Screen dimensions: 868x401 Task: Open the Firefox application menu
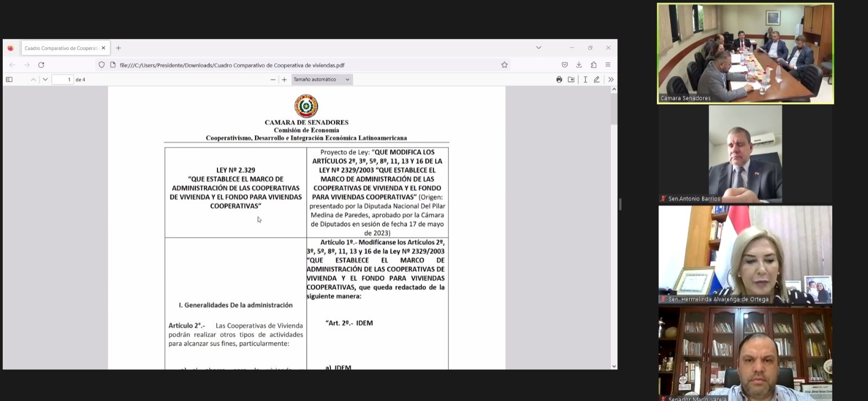coord(608,65)
